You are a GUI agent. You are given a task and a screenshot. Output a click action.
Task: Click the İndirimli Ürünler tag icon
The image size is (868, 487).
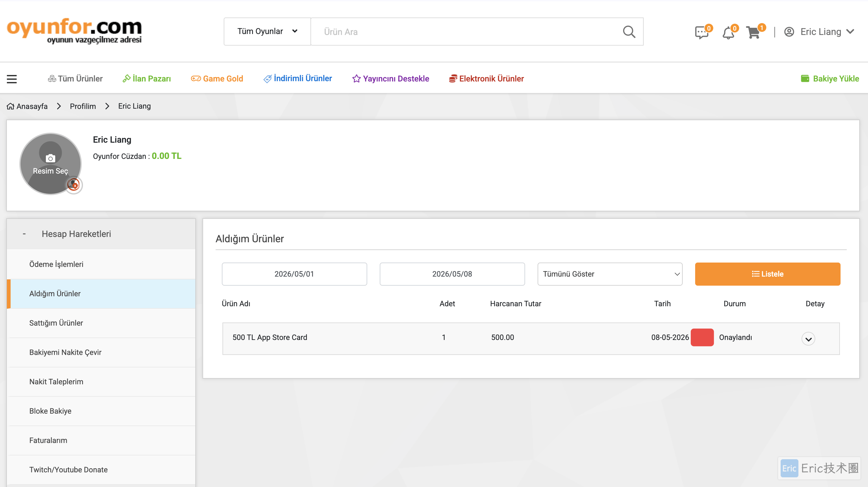click(267, 79)
